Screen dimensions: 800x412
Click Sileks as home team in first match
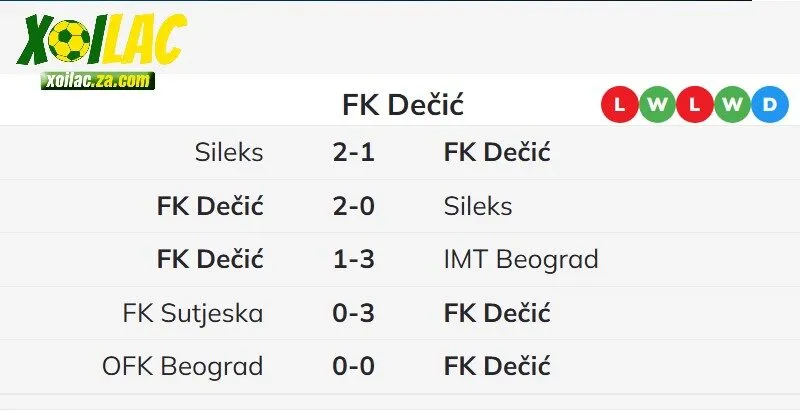tap(229, 152)
